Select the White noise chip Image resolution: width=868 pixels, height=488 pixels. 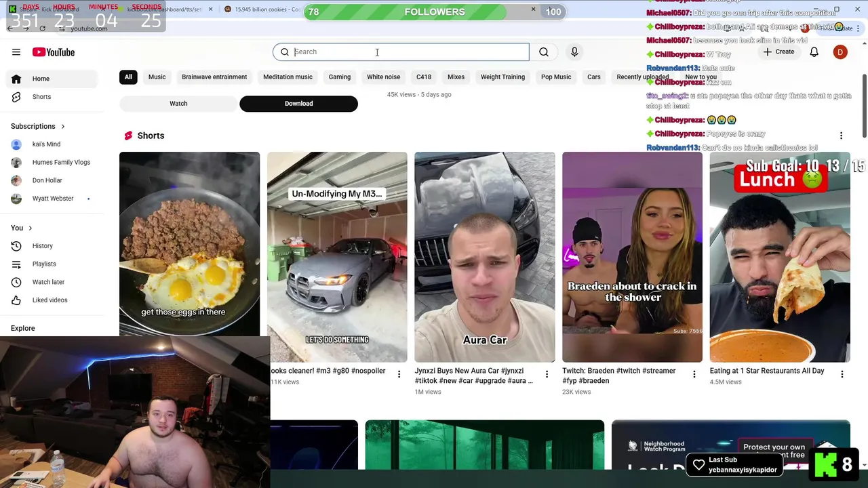click(383, 77)
